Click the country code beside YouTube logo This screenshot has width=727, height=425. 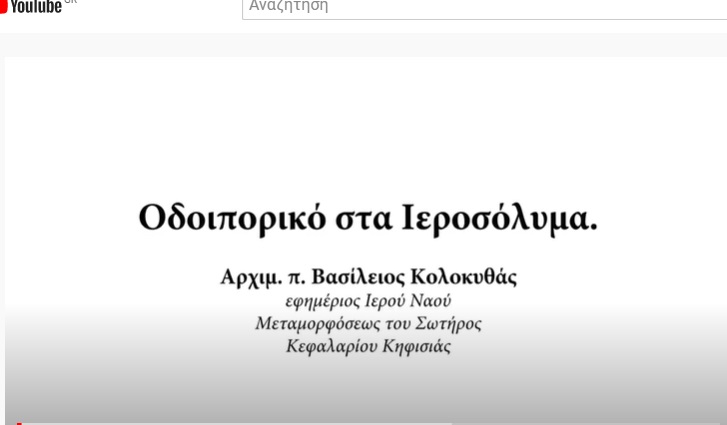[70, 2]
